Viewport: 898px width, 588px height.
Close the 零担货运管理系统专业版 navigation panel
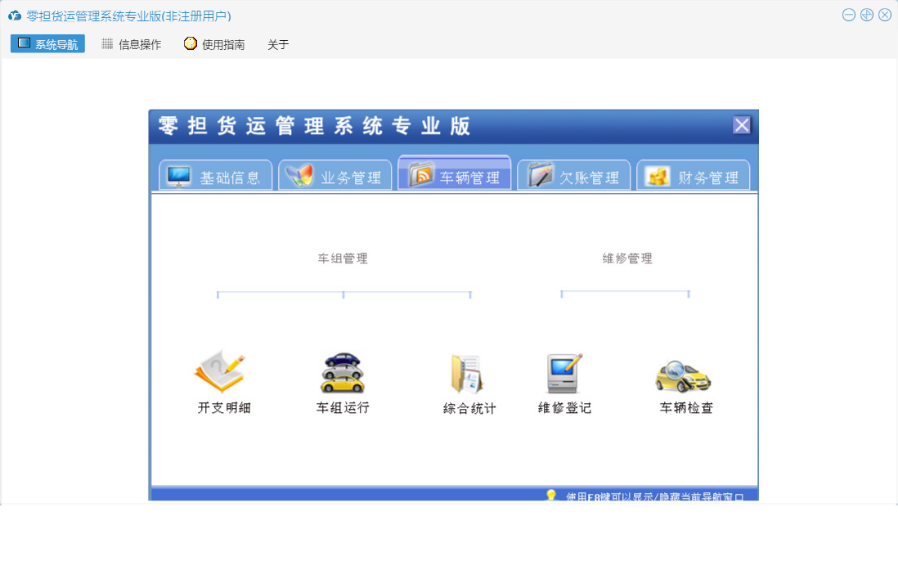[x=742, y=125]
